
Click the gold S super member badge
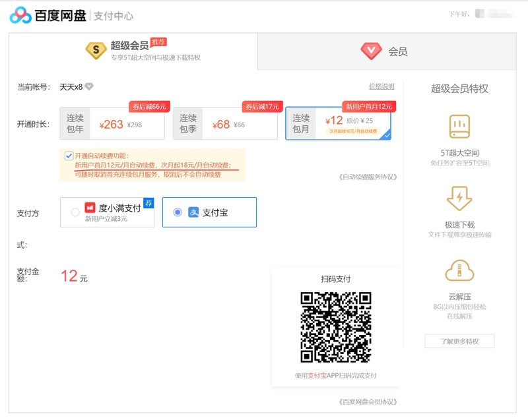[96, 50]
